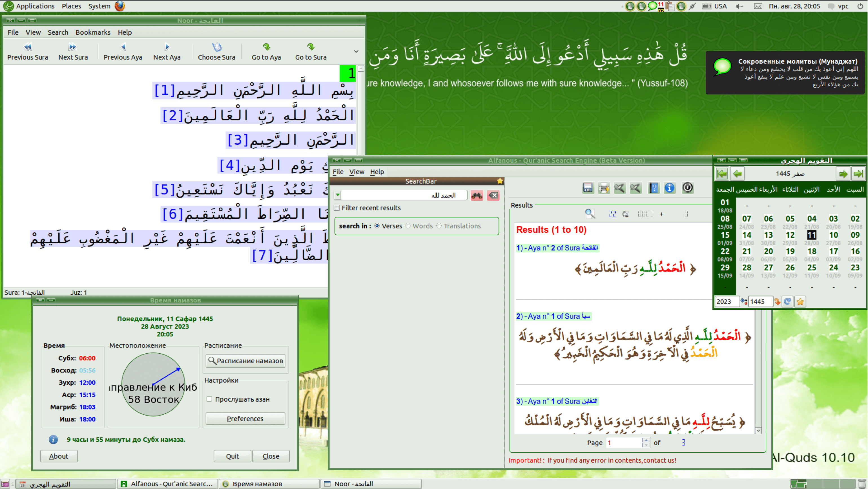Go to last month in Hijri calendar

pyautogui.click(x=858, y=174)
